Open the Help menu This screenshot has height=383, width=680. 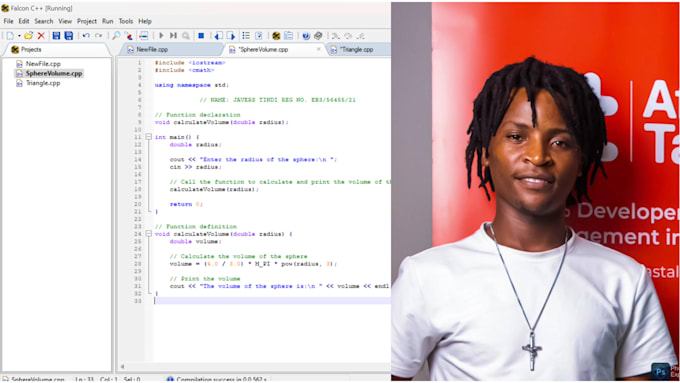pos(145,21)
